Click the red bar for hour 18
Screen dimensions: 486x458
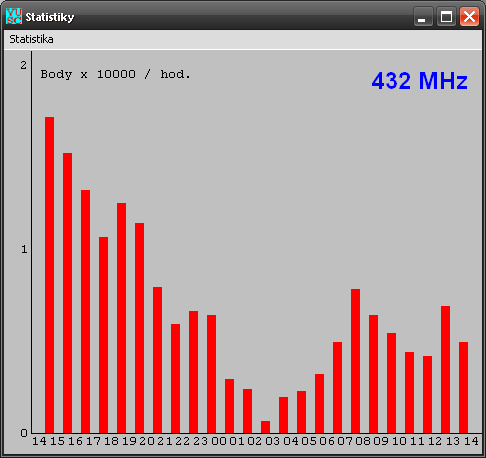(x=121, y=318)
